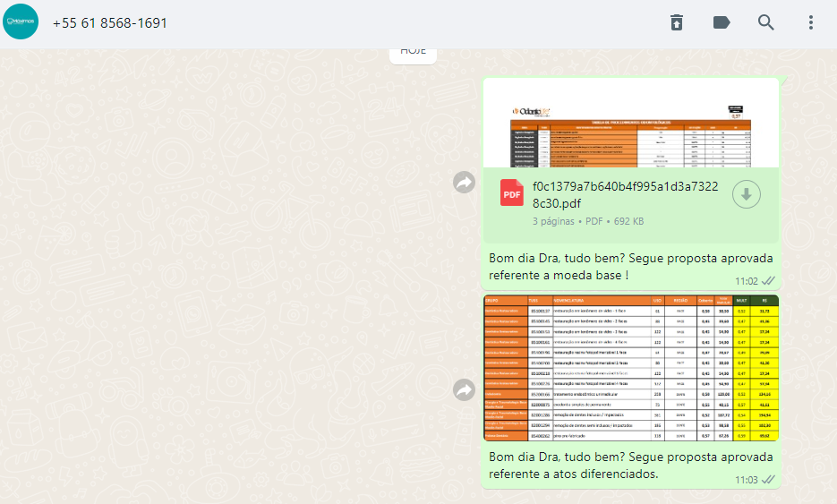The height and width of the screenshot is (504, 837).
Task: Download the PDF with the arrow button
Action: (746, 193)
